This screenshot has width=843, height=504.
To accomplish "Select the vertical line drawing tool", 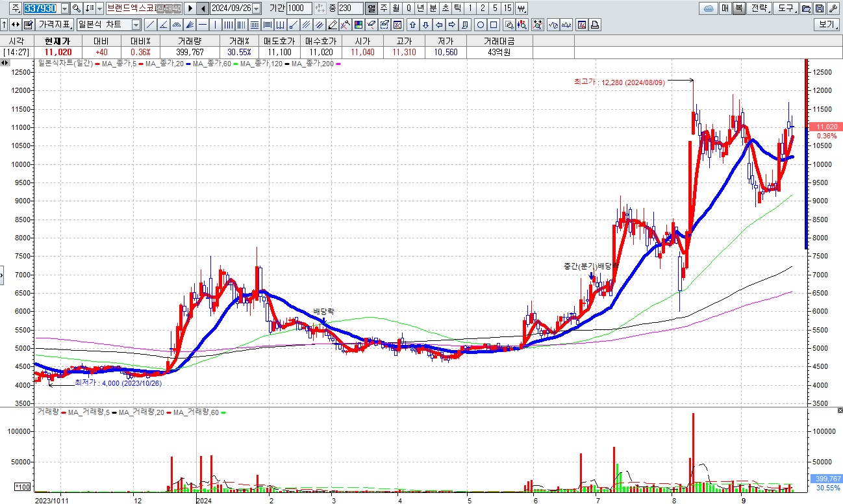I will 214,25.
